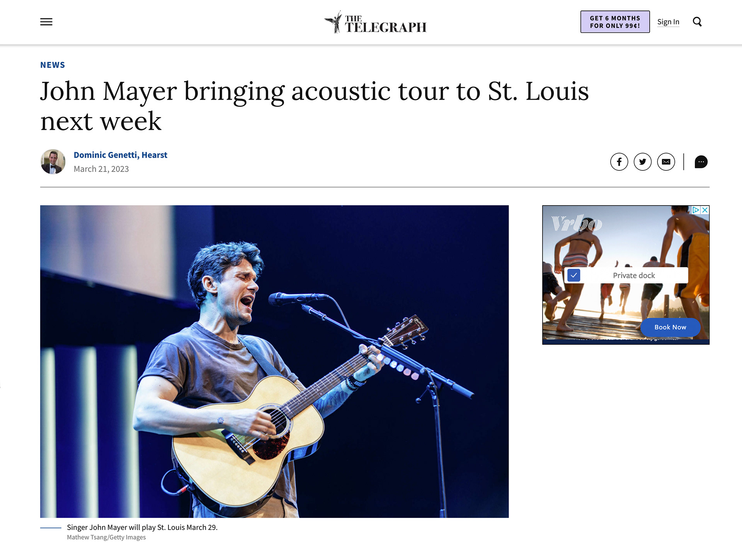Click author Dominic Genetti, Hearst link
The image size is (742, 560).
click(x=121, y=155)
